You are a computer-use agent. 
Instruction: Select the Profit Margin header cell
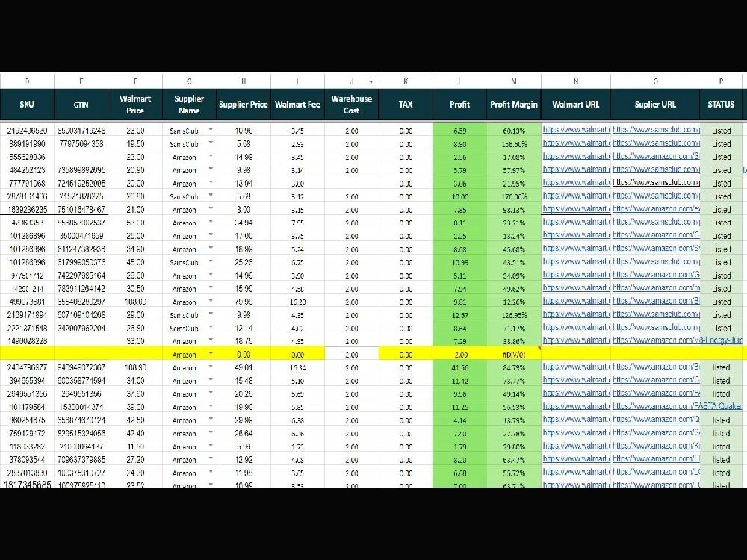tap(514, 105)
